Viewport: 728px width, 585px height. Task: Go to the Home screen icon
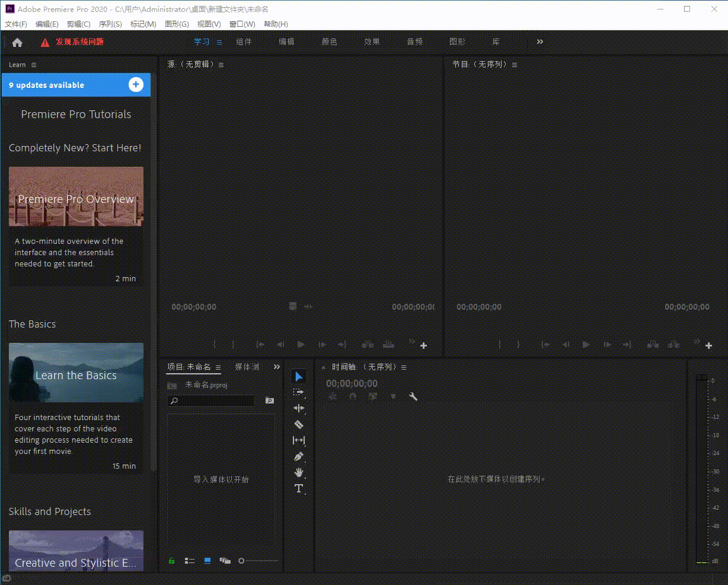[17, 42]
